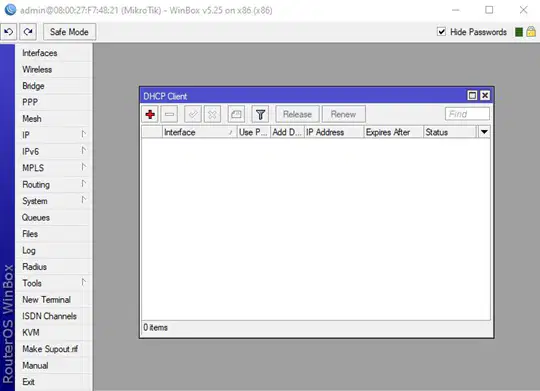Click the Release button

(x=297, y=114)
